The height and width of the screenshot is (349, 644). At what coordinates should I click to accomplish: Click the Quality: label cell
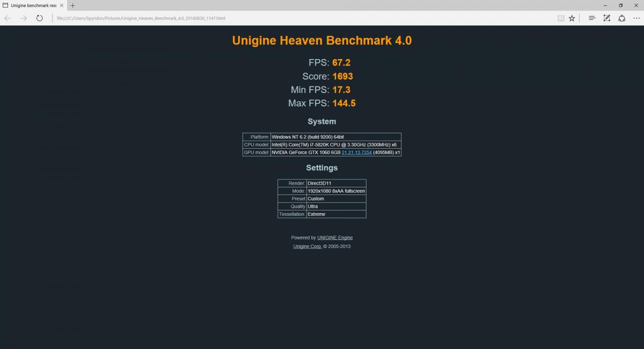[x=292, y=206]
